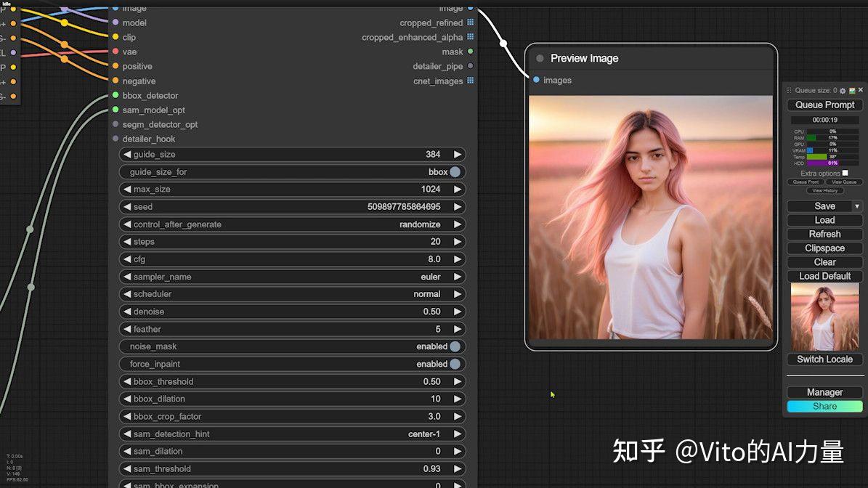Click the gallery icon beside the settings gear
Screen dimensions: 868x488
pos(852,90)
